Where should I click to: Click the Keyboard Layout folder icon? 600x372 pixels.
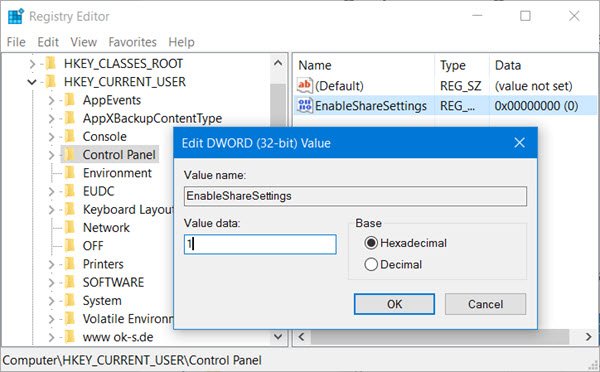coord(70,209)
